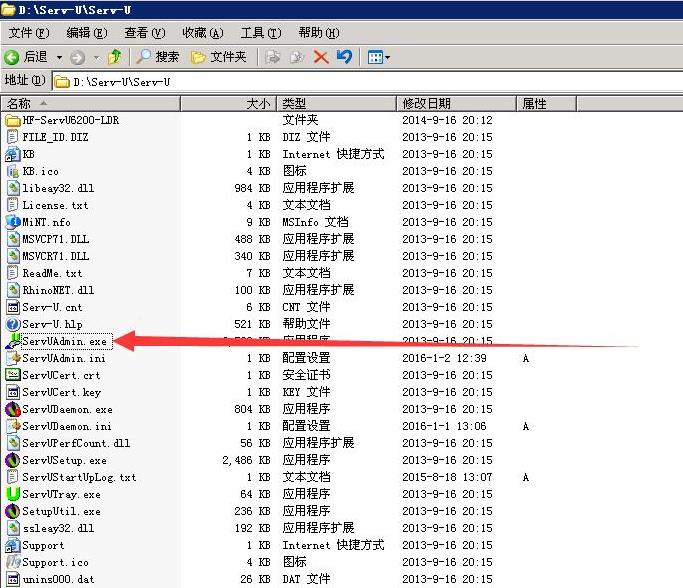Select the ServUCert.crt certificate icon

(x=13, y=375)
